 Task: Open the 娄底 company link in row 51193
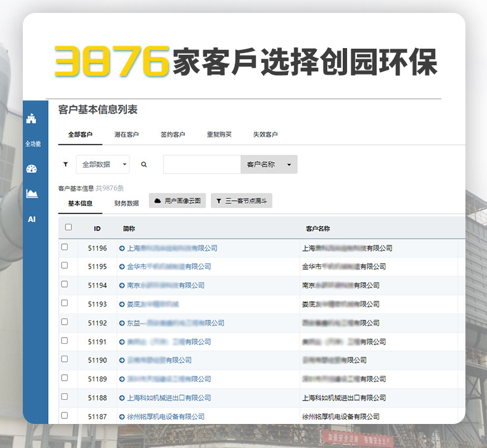153,304
